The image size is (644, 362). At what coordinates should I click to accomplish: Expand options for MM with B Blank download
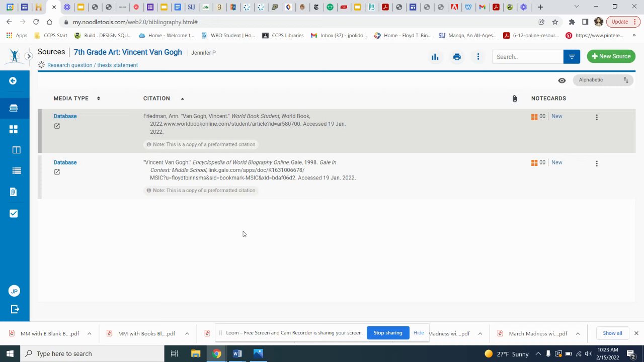point(89,333)
